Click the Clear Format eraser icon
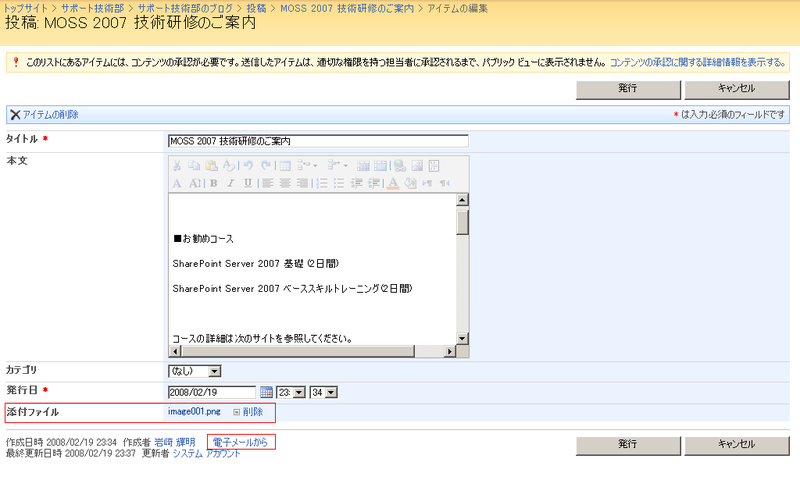This screenshot has width=800, height=480. coord(229,165)
